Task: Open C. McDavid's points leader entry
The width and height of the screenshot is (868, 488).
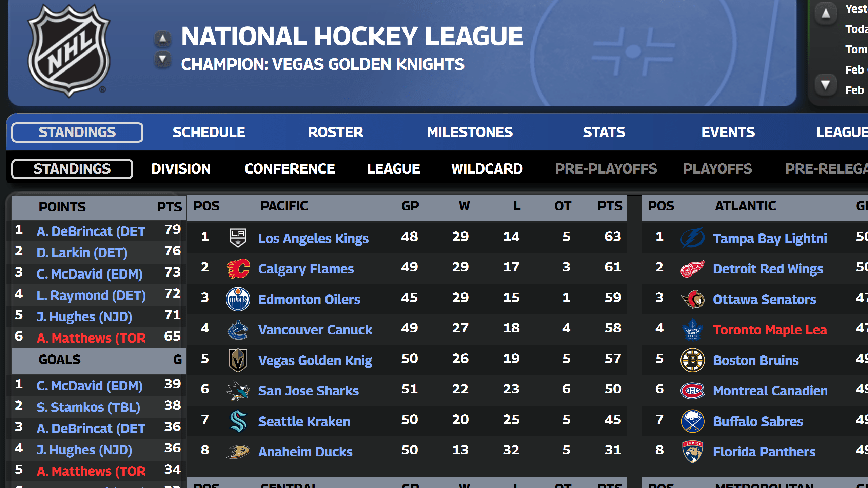Action: [x=90, y=274]
